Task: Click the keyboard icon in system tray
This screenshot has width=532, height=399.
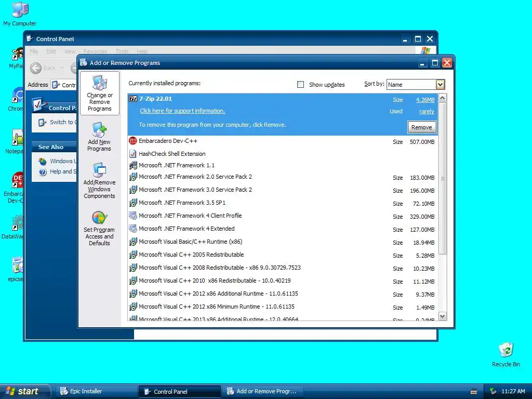Action: pyautogui.click(x=474, y=392)
